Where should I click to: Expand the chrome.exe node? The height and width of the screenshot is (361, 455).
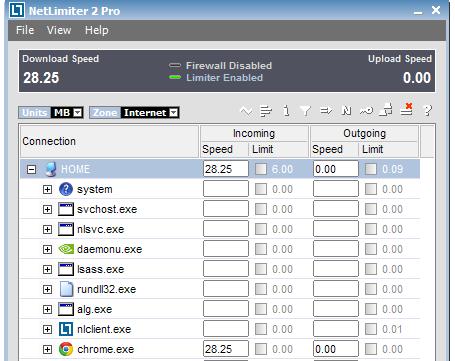click(x=47, y=349)
